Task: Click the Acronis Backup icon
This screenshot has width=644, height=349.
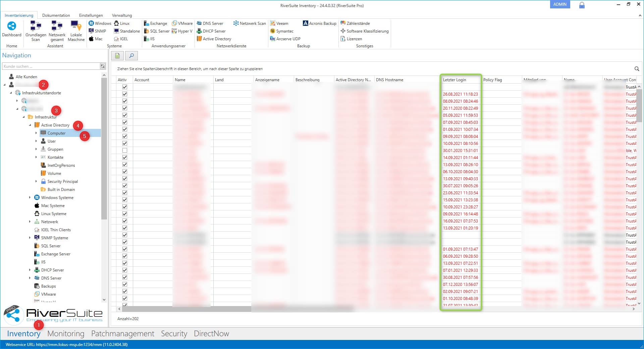Action: (x=319, y=23)
